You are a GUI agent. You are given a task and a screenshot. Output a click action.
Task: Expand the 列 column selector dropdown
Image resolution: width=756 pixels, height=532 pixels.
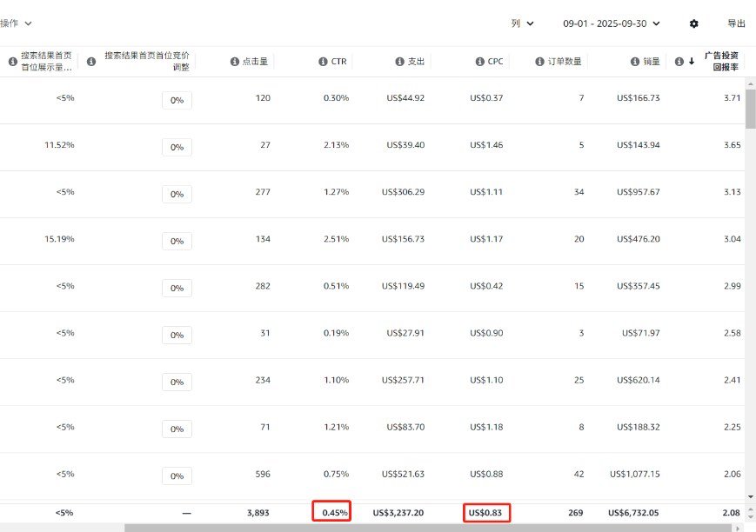click(x=522, y=23)
